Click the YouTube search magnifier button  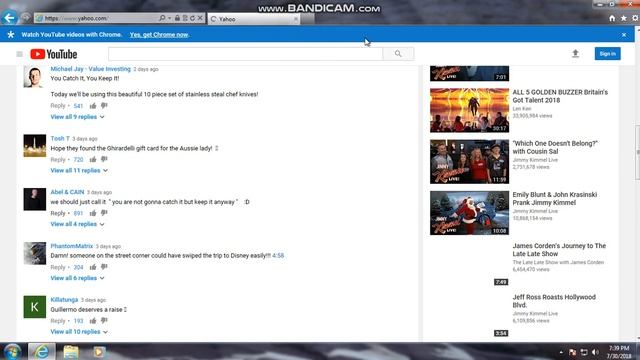(398, 53)
